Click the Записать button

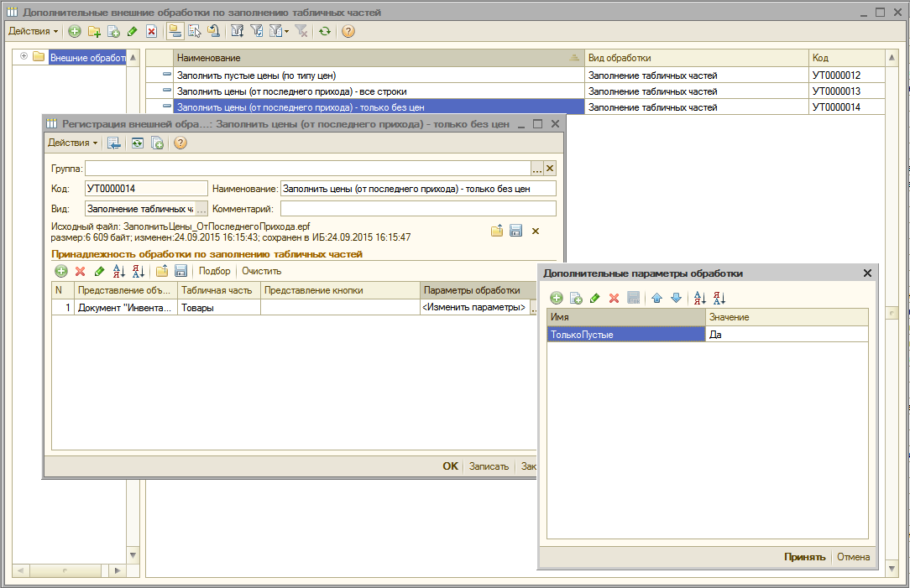pyautogui.click(x=489, y=466)
